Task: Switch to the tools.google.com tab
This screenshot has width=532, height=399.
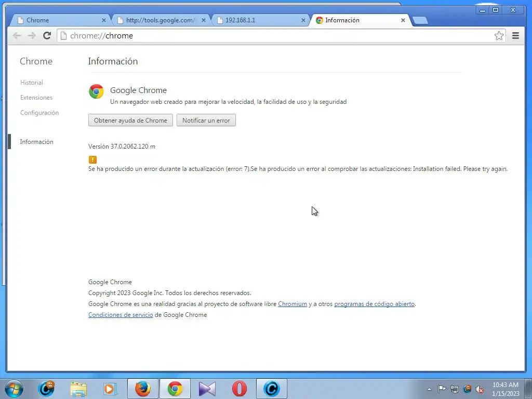Action: (x=160, y=20)
